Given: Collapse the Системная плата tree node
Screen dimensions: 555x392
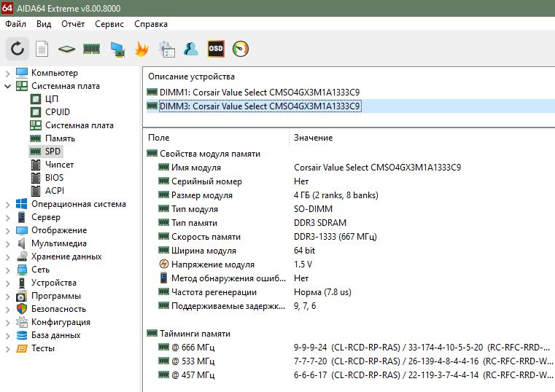Looking at the screenshot, I should (x=7, y=86).
